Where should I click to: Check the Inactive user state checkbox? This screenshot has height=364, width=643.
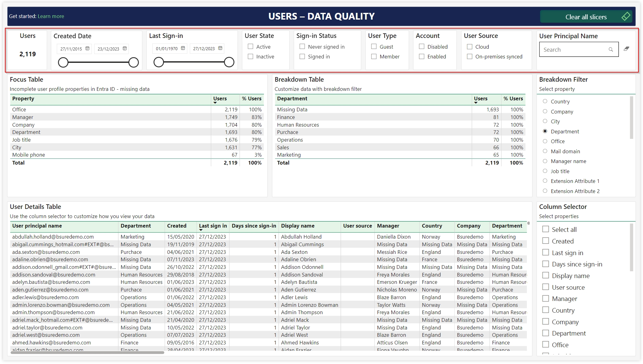click(250, 57)
